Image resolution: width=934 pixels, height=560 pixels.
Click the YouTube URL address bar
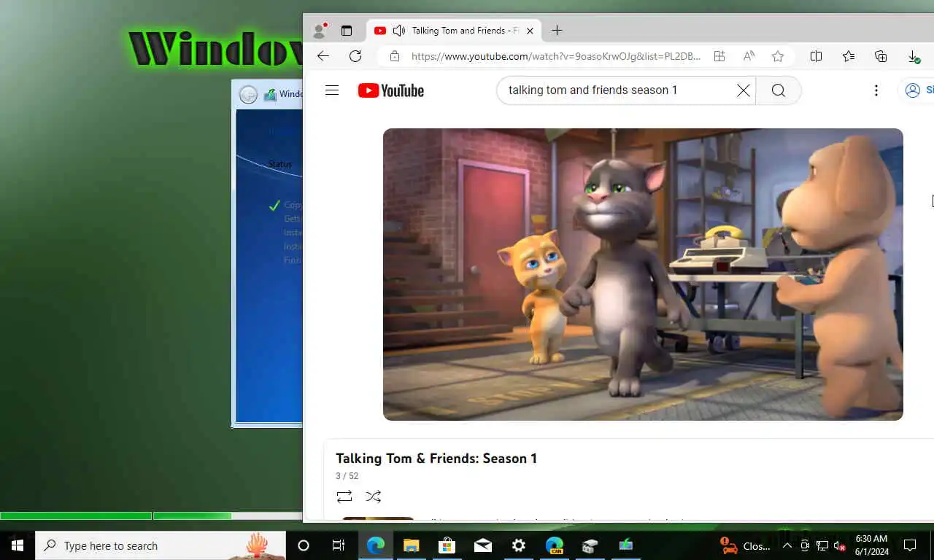pos(556,56)
